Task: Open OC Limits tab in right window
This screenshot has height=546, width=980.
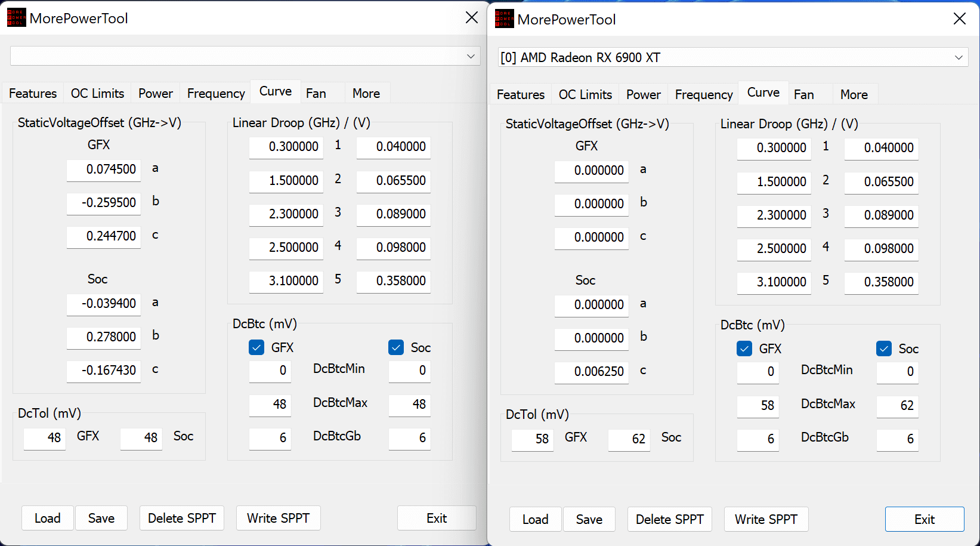Action: [x=585, y=94]
